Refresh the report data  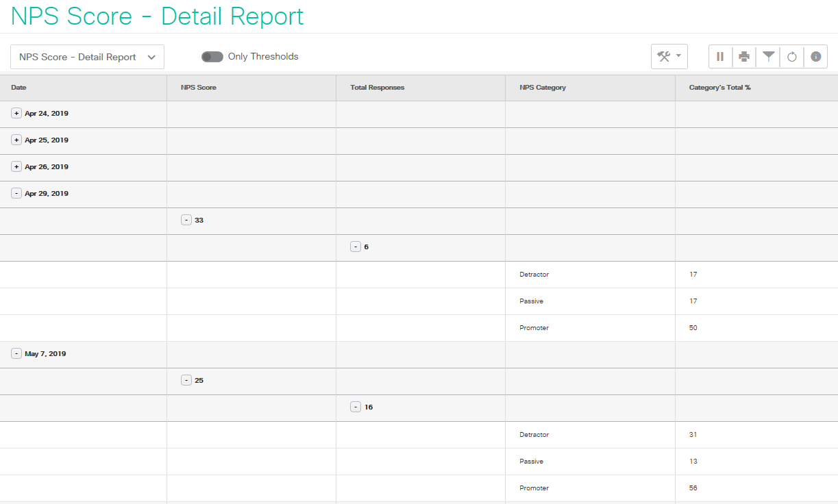point(792,56)
